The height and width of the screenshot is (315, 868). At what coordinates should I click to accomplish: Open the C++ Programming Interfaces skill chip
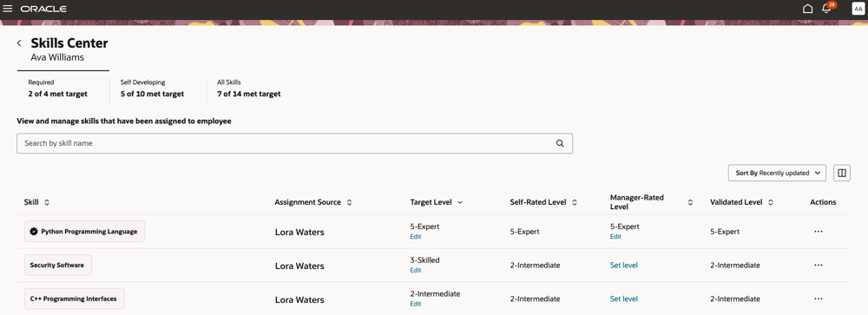[x=74, y=299]
